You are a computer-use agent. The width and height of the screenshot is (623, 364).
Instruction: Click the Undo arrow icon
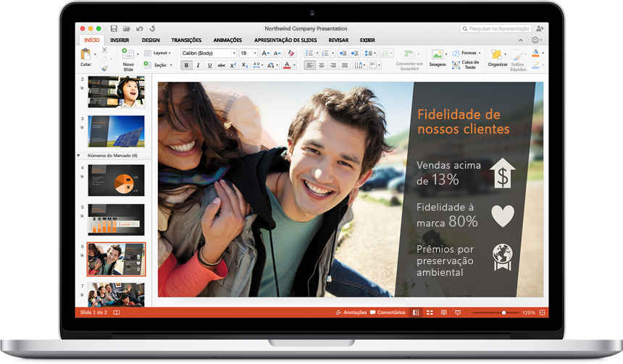click(x=139, y=28)
